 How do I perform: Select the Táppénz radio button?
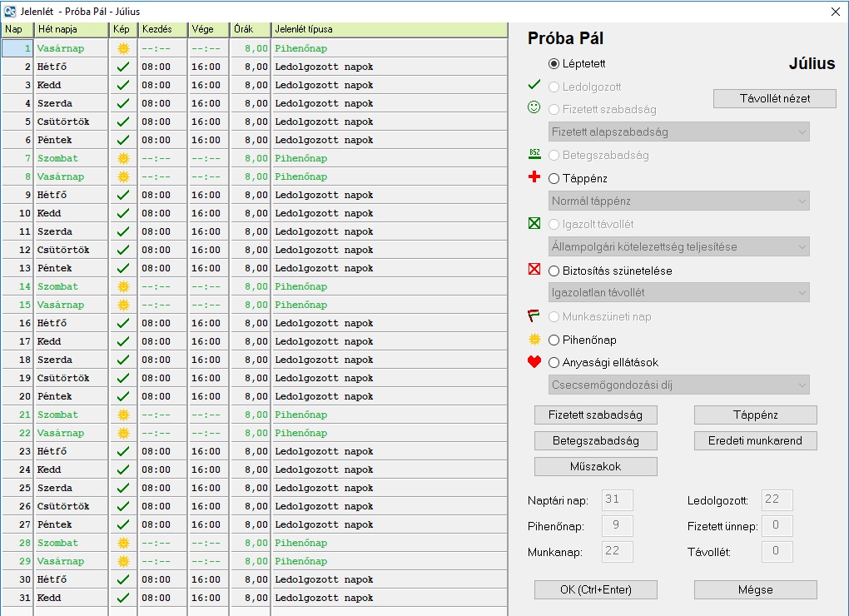click(554, 178)
